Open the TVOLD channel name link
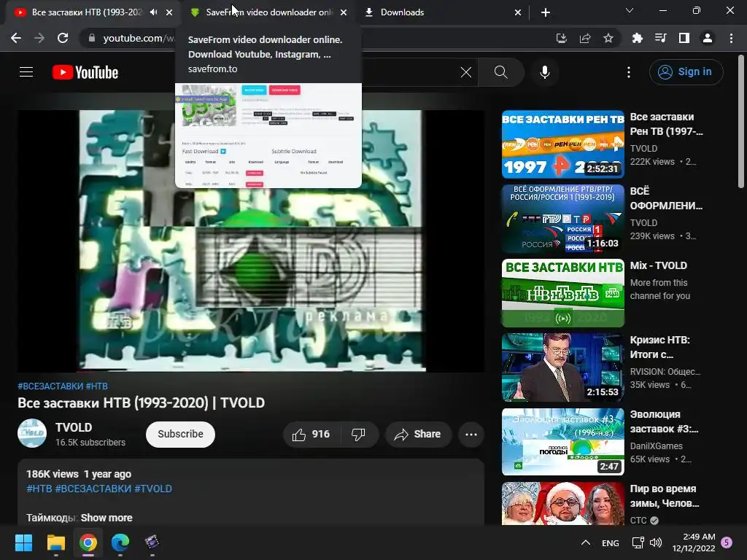 [x=74, y=427]
